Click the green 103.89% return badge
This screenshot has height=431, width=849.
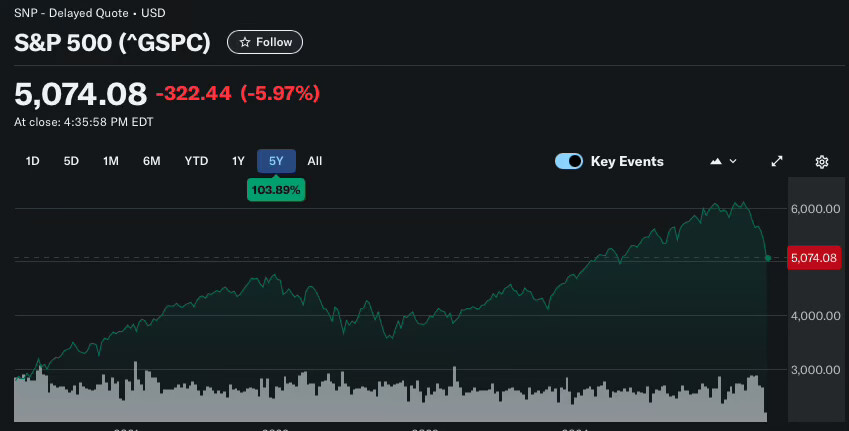coord(276,189)
